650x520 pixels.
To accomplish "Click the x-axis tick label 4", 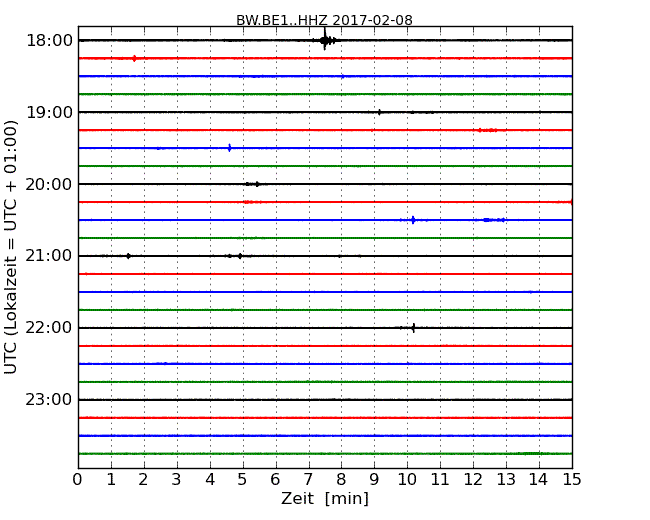I will [x=210, y=480].
